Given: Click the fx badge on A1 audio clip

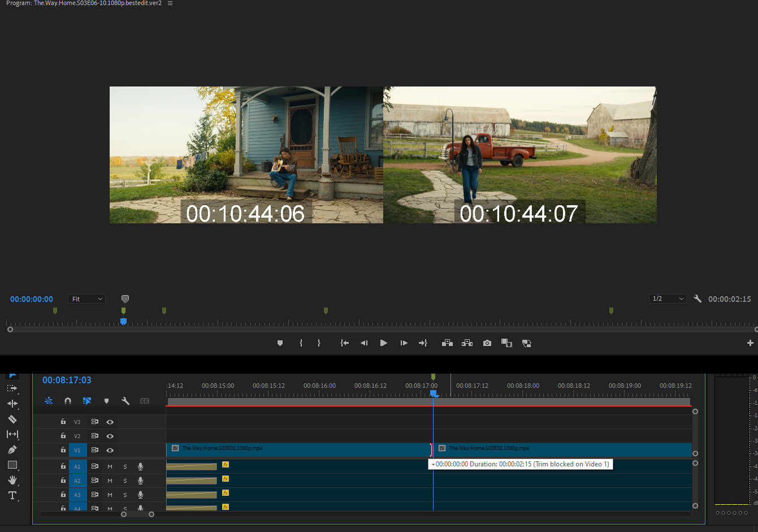Looking at the screenshot, I should (x=226, y=465).
